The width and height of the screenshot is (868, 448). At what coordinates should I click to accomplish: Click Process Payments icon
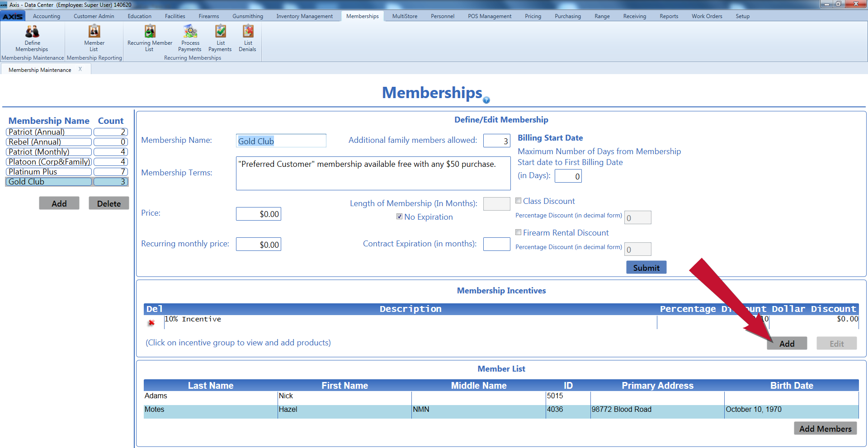tap(190, 38)
